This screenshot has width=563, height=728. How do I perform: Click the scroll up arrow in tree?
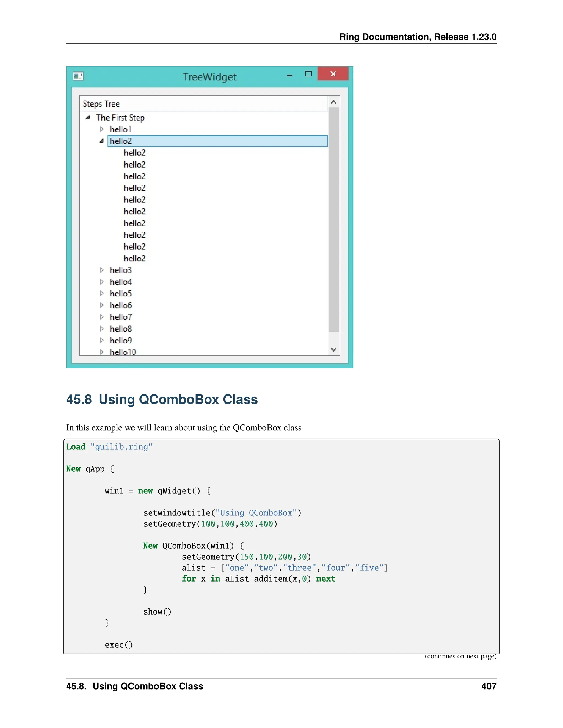(x=333, y=102)
